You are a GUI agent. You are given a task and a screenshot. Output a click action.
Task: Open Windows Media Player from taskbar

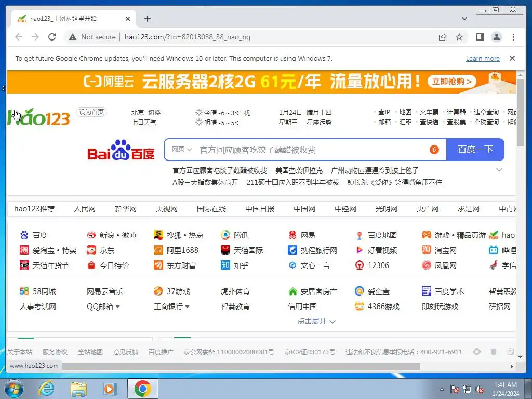[x=110, y=389]
